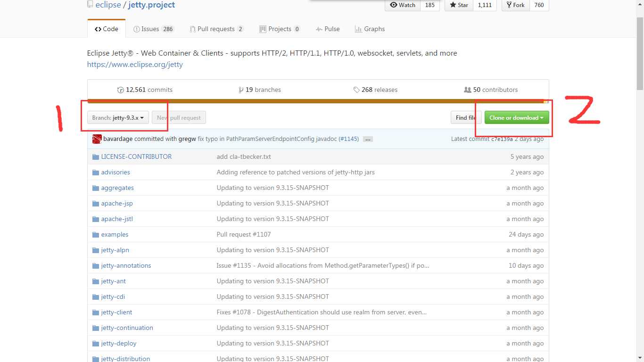Open the jetty.project repository link
Screen dimensions: 644x362
click(151, 5)
